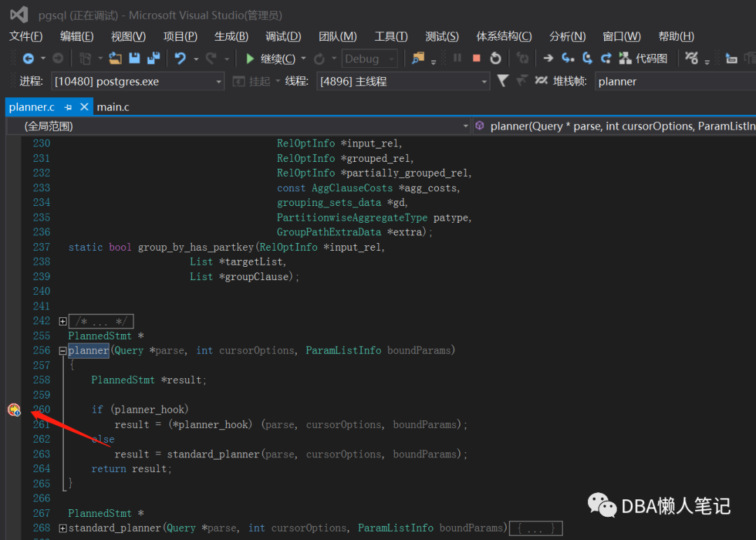Click the thread filter funnel icon
The width and height of the screenshot is (756, 540).
(x=503, y=81)
